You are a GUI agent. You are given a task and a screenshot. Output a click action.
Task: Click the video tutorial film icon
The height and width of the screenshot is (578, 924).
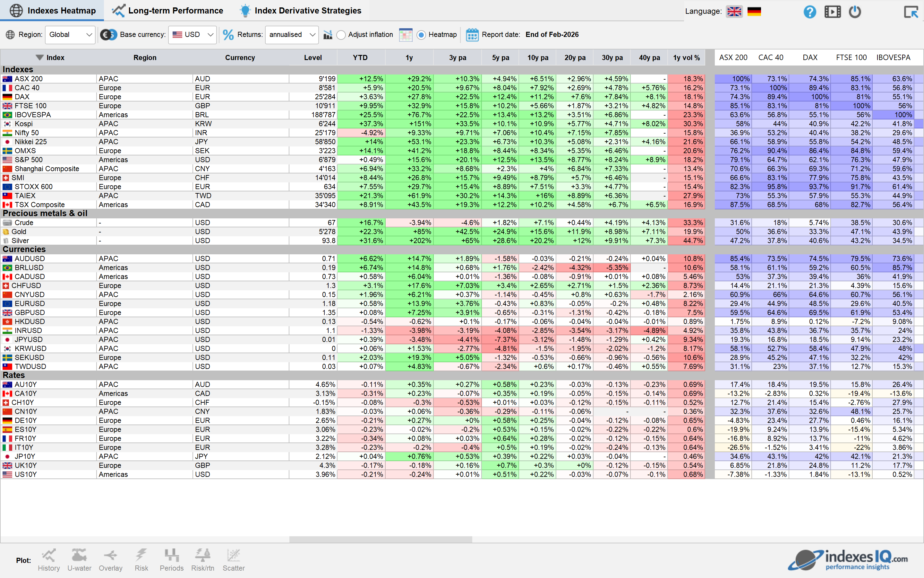[832, 12]
